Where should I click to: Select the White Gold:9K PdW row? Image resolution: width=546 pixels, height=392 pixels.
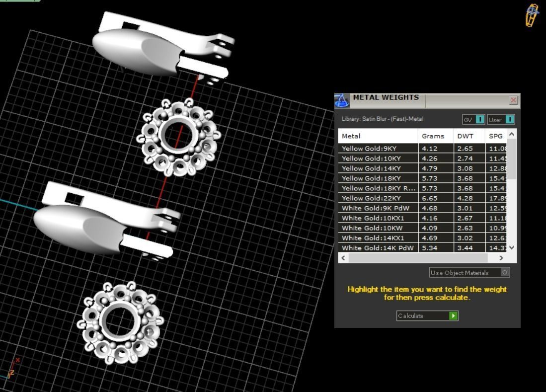tap(422, 208)
